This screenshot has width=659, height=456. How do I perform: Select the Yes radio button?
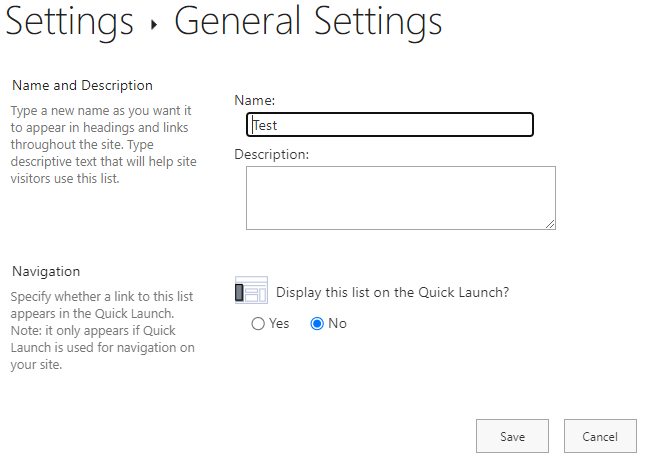[258, 324]
